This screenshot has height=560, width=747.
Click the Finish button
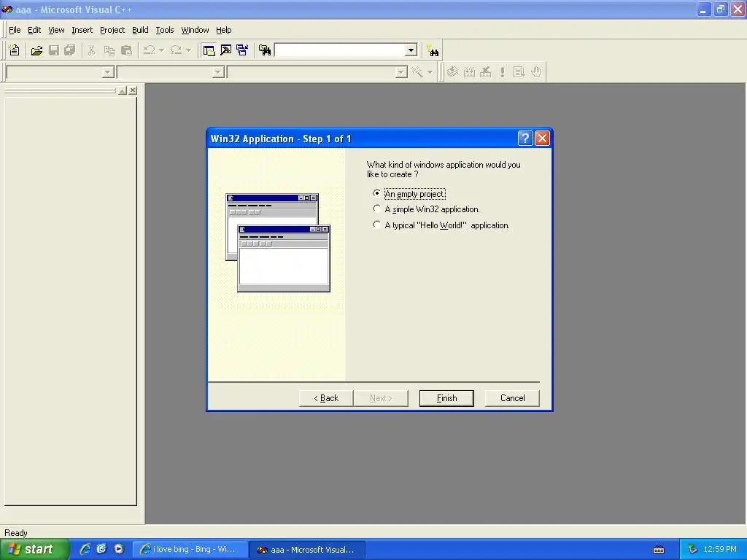coord(446,398)
